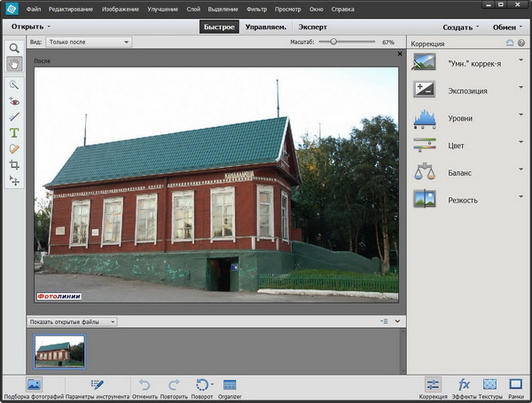
Task: Select the Zoom magnifier tool
Action: point(14,48)
